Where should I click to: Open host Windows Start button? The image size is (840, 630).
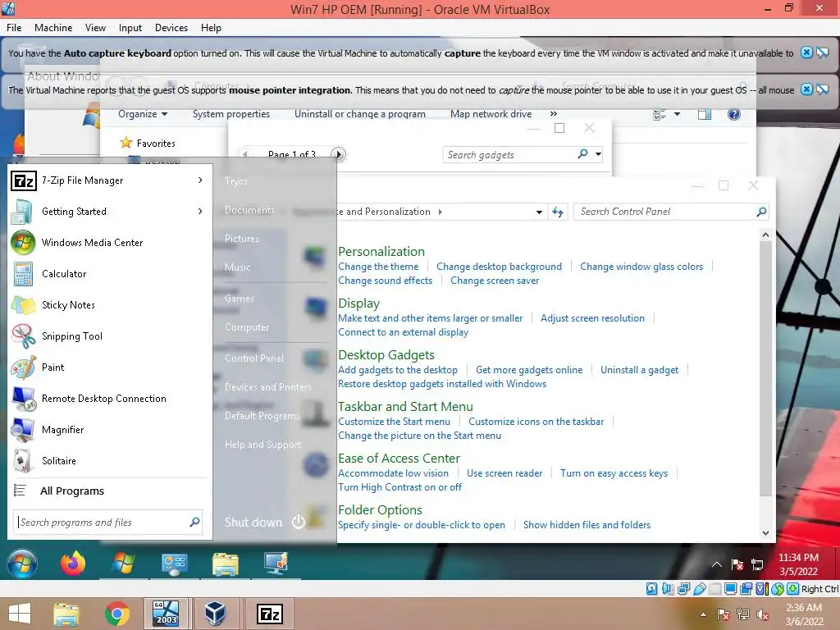20,614
